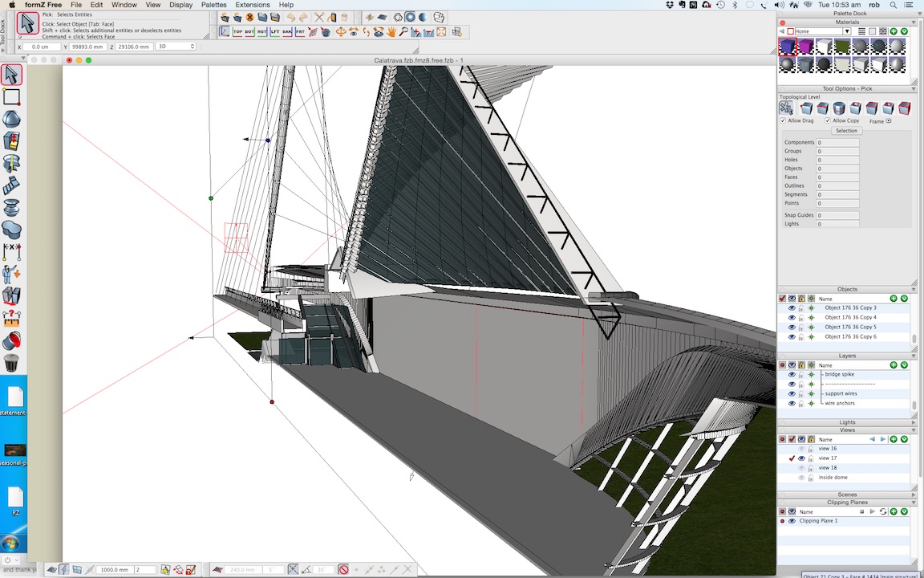The image size is (924, 578).
Task: Click the Cut scissors icon
Action: pyautogui.click(x=318, y=17)
